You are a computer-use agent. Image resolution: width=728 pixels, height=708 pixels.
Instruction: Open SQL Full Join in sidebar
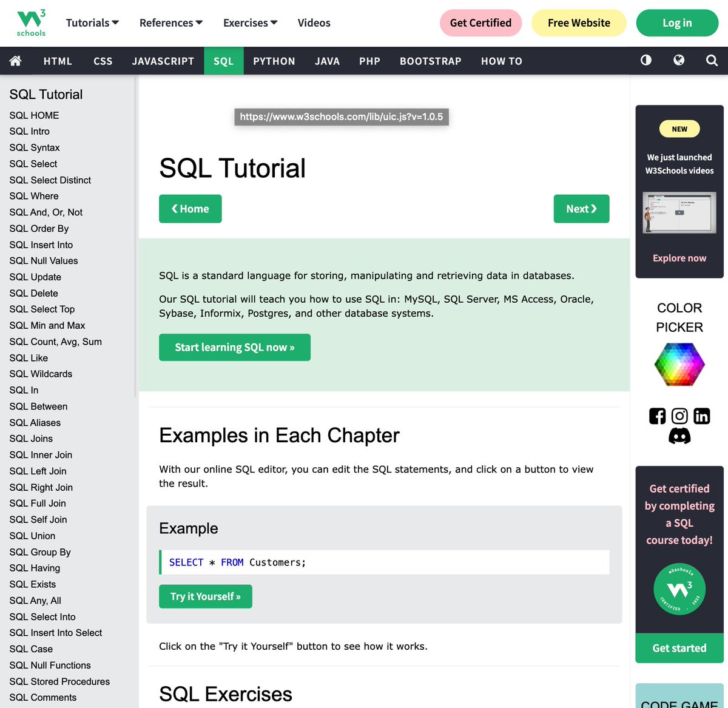(x=38, y=504)
